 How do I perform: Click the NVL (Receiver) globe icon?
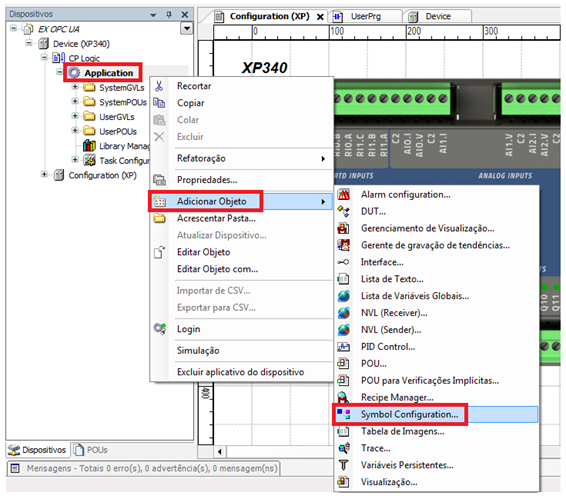pos(343,313)
